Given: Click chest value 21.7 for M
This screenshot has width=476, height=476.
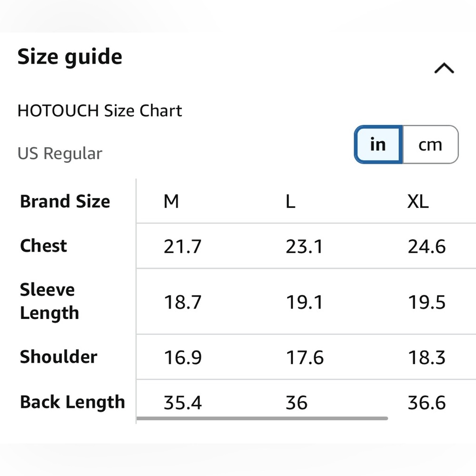Looking at the screenshot, I should (182, 246).
